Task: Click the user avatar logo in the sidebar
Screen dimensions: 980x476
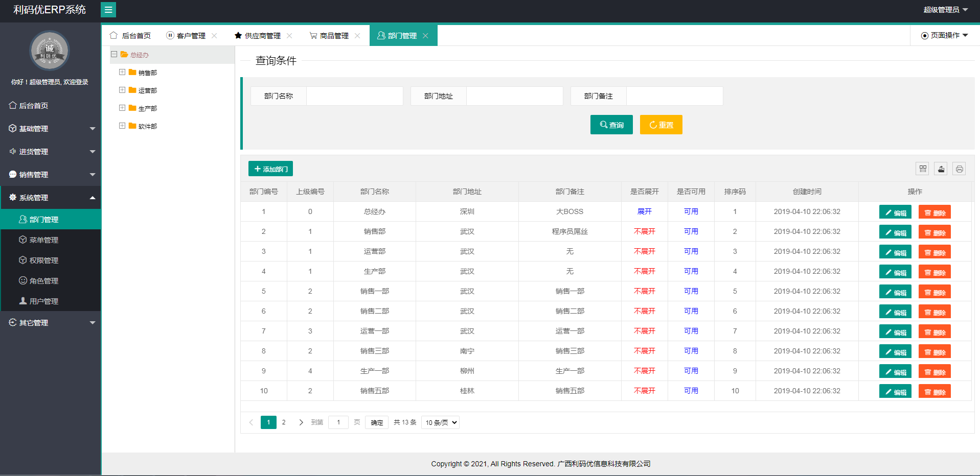Action: pyautogui.click(x=50, y=51)
